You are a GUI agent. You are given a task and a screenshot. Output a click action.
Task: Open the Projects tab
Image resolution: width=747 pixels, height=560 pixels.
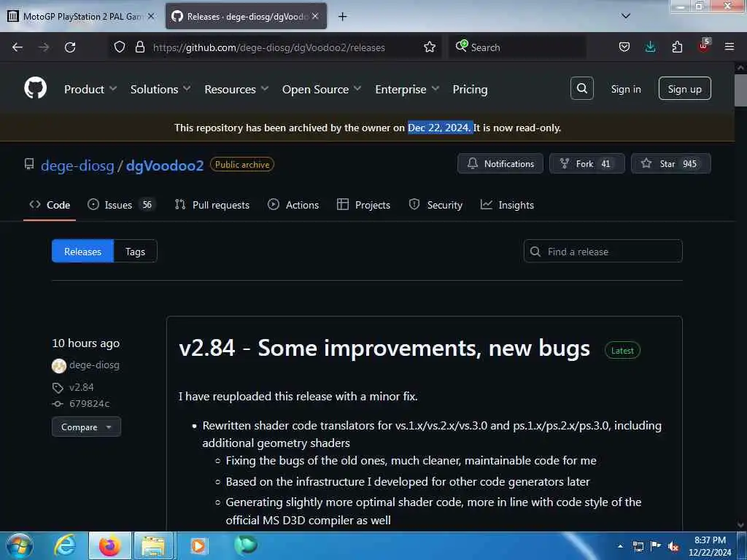pos(363,205)
